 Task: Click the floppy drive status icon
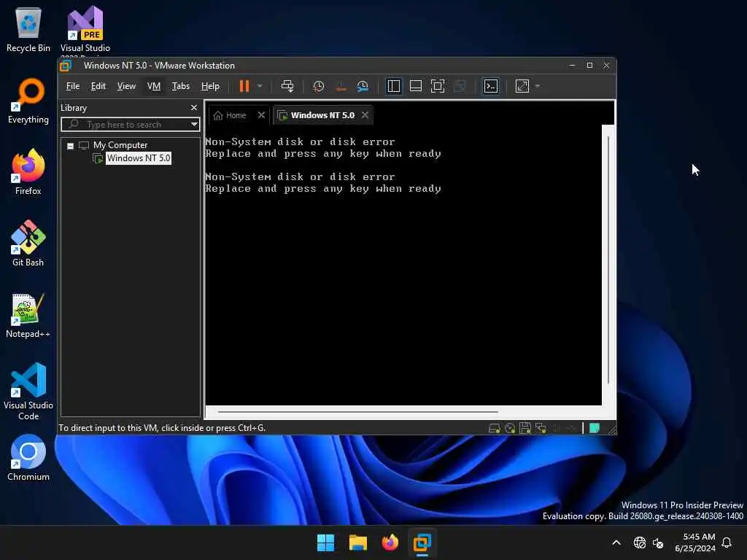pos(525,428)
